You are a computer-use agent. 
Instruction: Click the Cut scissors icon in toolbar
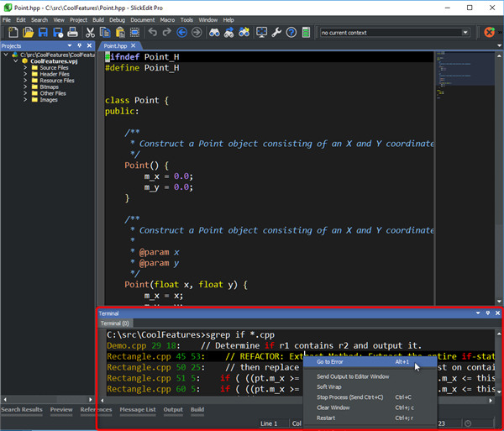click(90, 33)
